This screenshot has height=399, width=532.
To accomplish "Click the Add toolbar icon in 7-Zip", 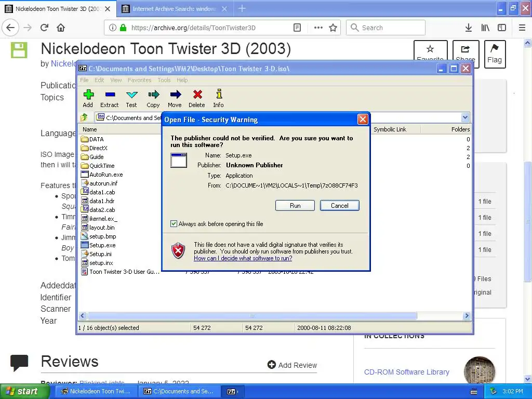I will [88, 98].
